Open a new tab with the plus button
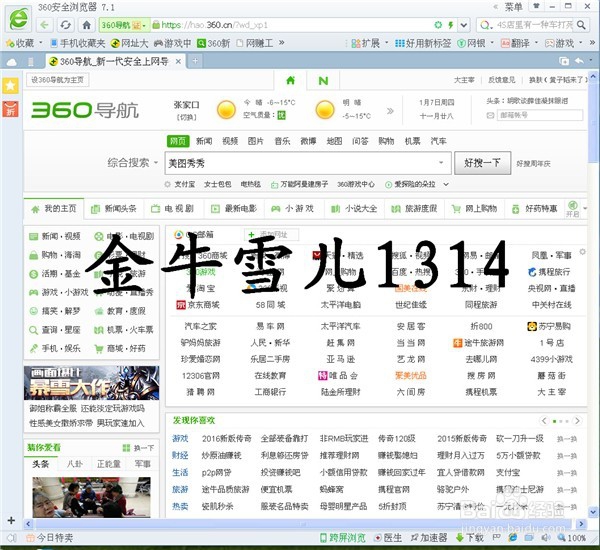 195,61
